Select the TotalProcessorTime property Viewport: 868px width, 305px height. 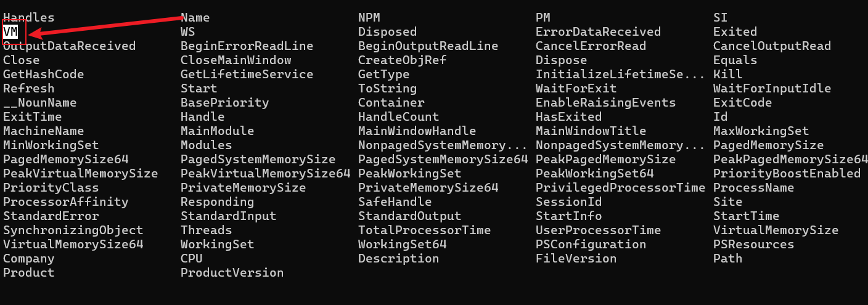pyautogui.click(x=424, y=230)
